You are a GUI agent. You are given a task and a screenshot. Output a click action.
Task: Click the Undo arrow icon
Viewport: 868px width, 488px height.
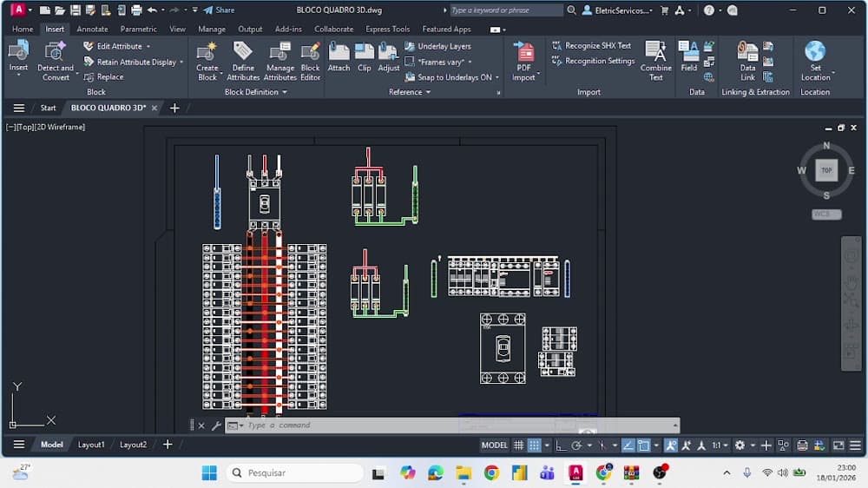(x=152, y=10)
